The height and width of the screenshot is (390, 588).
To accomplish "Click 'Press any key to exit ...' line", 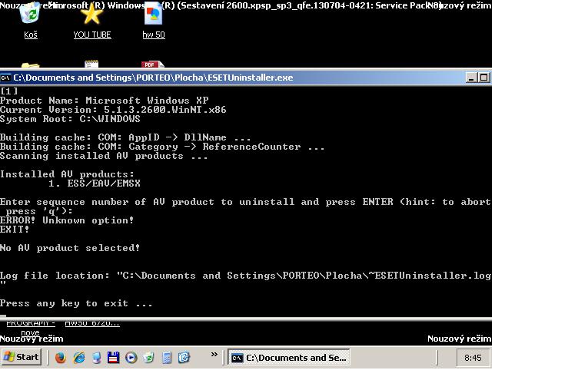I will coord(76,303).
